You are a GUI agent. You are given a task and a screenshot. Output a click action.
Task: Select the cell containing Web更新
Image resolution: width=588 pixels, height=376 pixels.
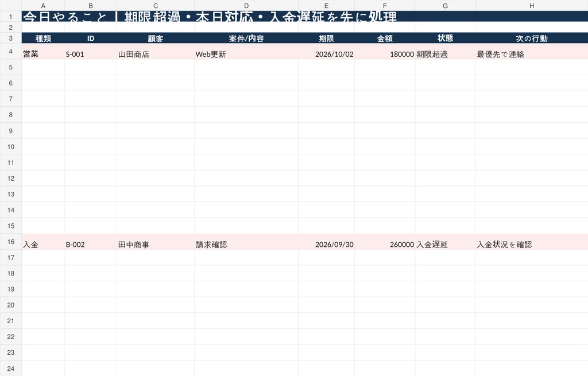click(x=246, y=51)
